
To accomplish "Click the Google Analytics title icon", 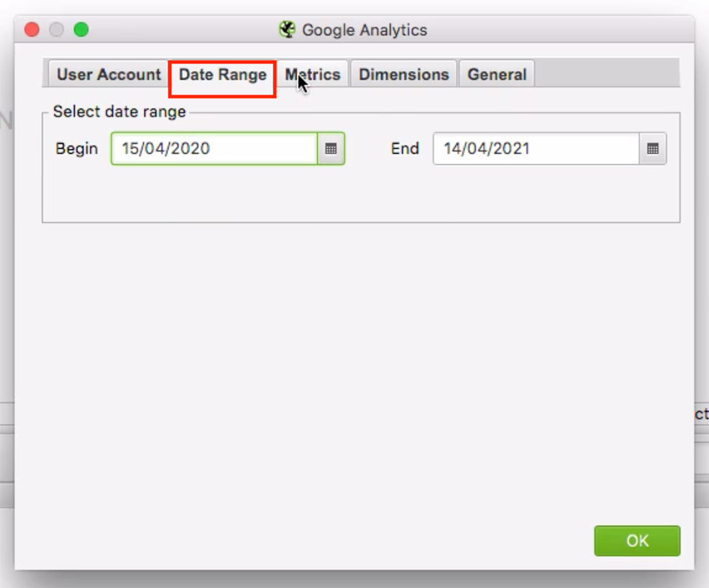I will coord(287,30).
